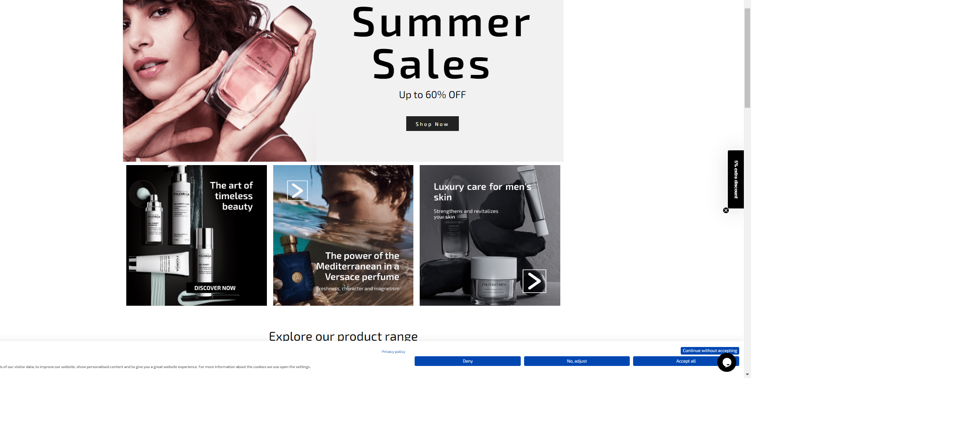This screenshot has width=980, height=427.
Task: Deny cookies in consent bar
Action: pos(467,361)
